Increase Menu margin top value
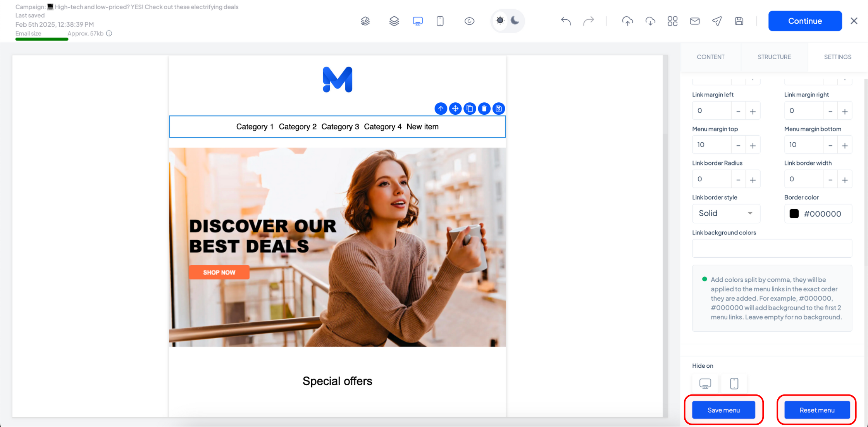This screenshot has height=427, width=868. pos(753,145)
